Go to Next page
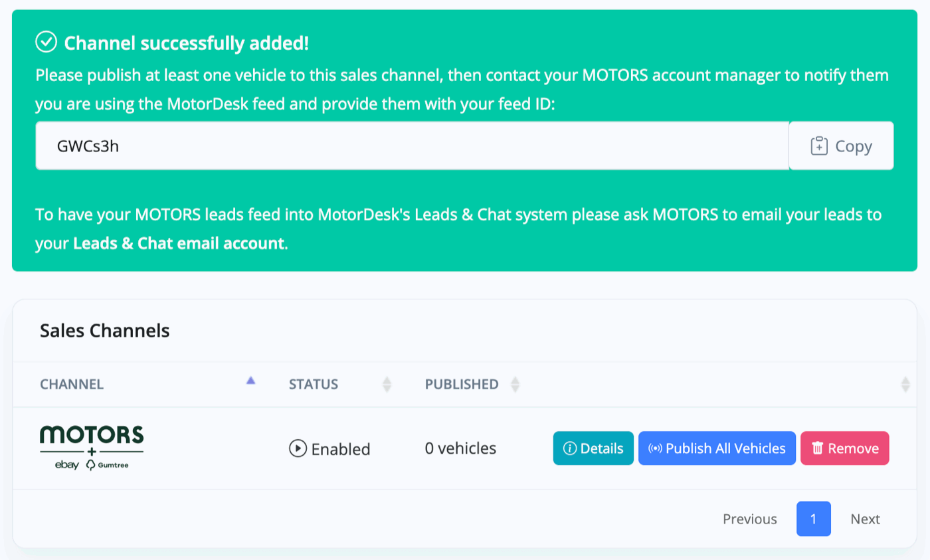Viewport: 930px width, 560px height. point(865,519)
